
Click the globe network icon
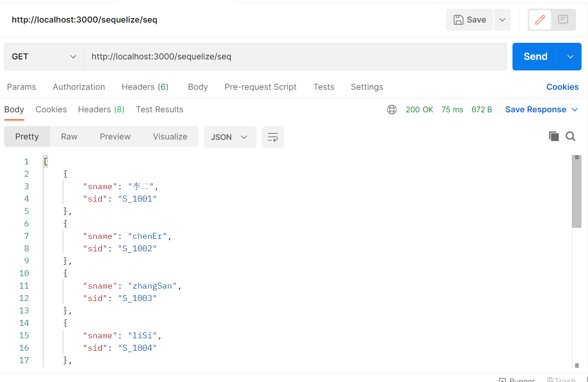(x=392, y=110)
